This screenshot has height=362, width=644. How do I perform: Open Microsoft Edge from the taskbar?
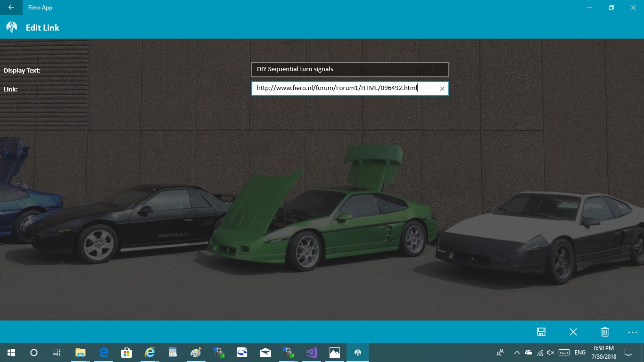coord(104,353)
